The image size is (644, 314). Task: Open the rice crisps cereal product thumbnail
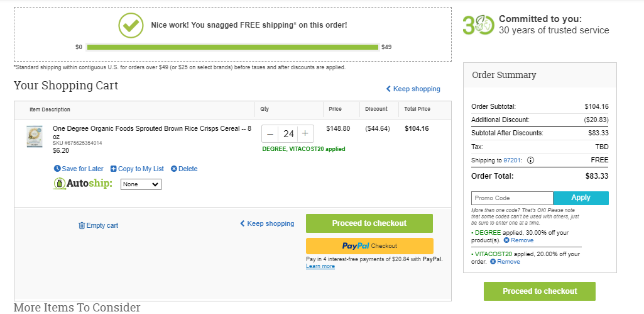[x=34, y=137]
